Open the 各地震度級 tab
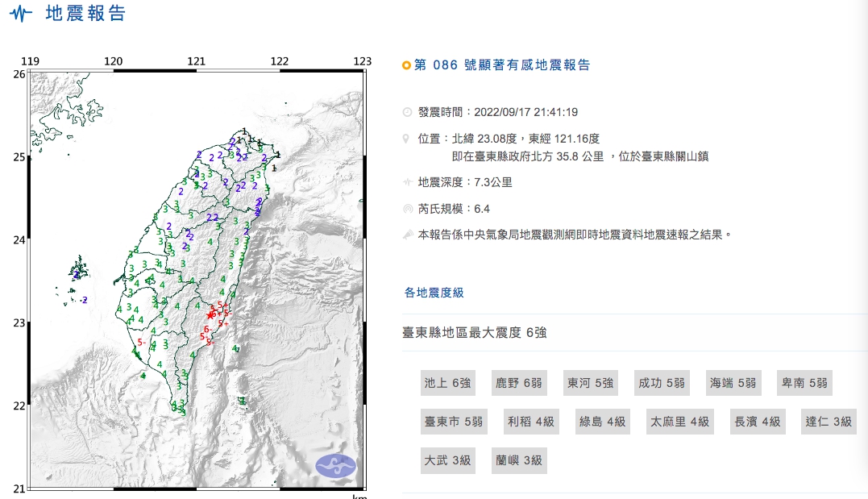Viewport: 868px width, 499px height. [x=434, y=293]
